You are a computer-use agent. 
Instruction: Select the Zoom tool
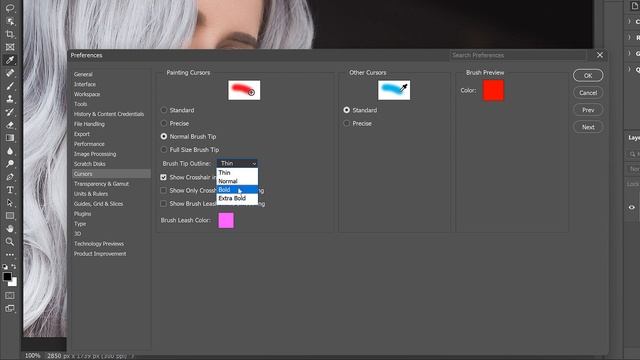tap(10, 242)
